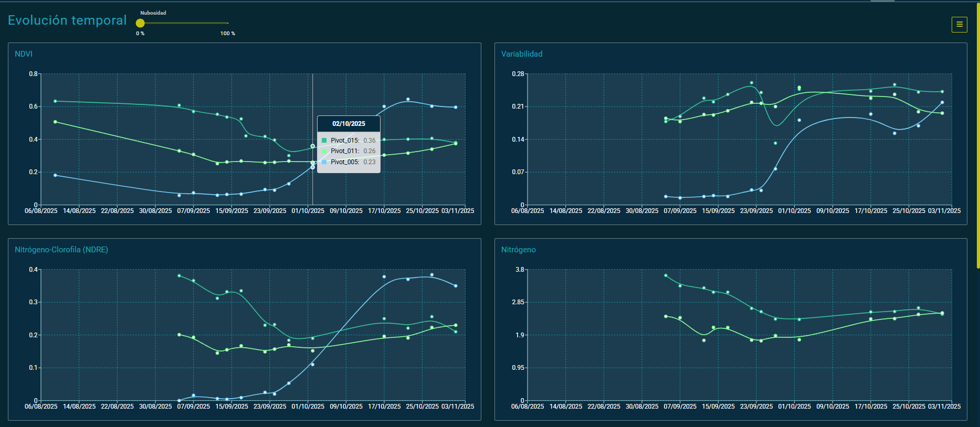Screen dimensions: 980x427
Task: Click the highlighted Pivot_005 point on the NDVI hover line
Action: pos(313,167)
